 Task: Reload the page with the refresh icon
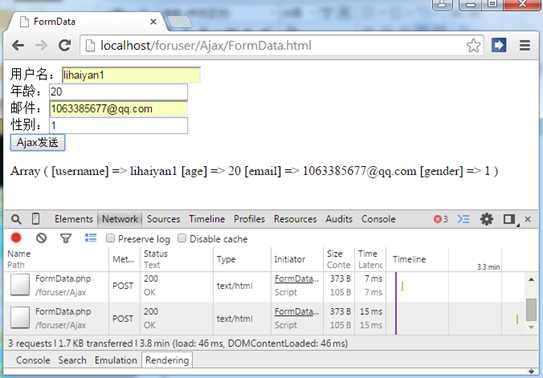tap(64, 45)
